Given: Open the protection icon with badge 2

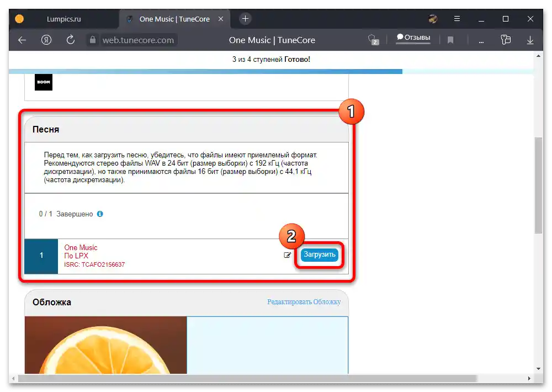Looking at the screenshot, I should tap(373, 40).
